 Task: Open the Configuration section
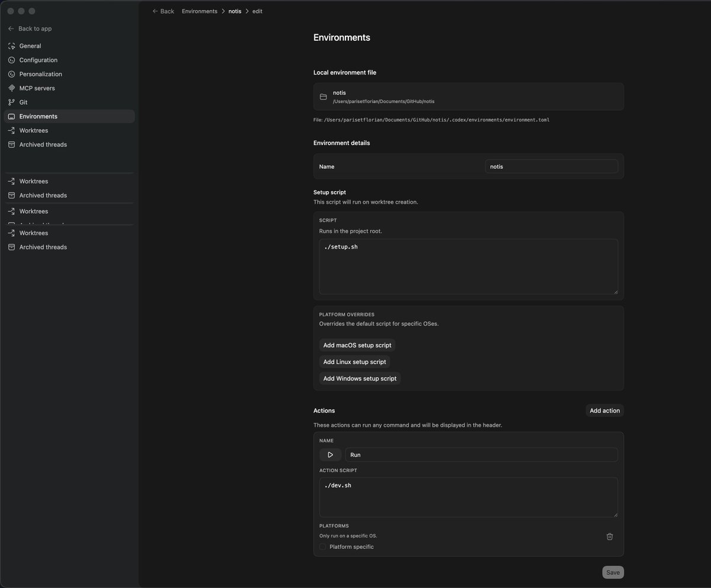coord(69,60)
